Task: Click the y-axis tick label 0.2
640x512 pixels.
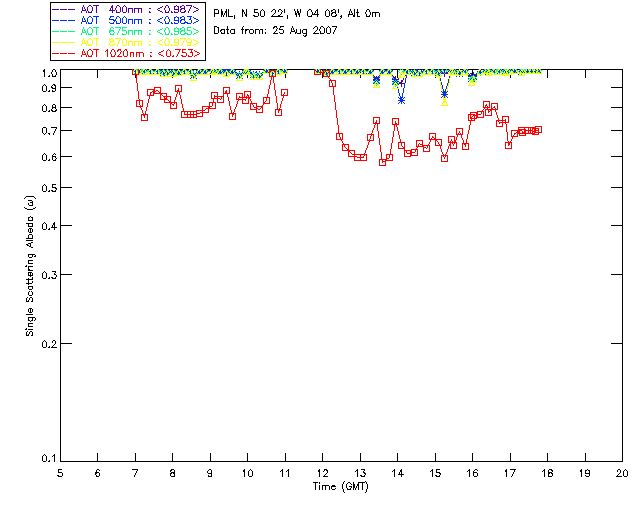Action: tap(49, 344)
